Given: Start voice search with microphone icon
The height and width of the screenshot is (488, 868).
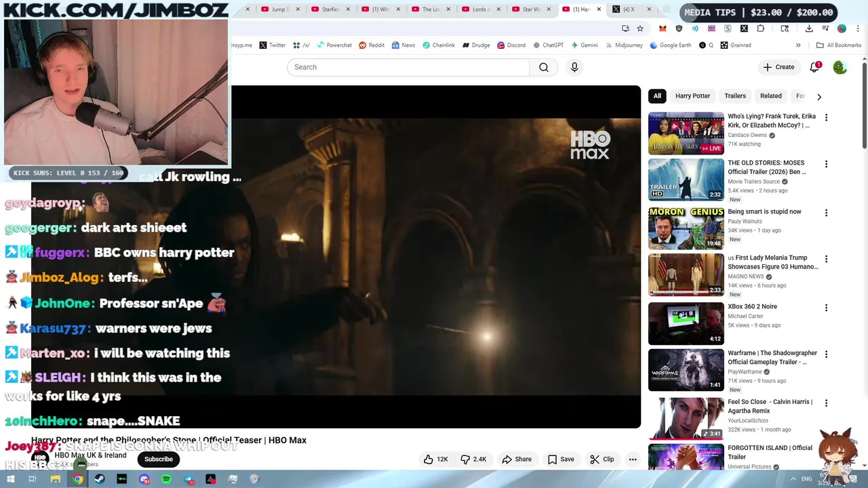Looking at the screenshot, I should [574, 67].
